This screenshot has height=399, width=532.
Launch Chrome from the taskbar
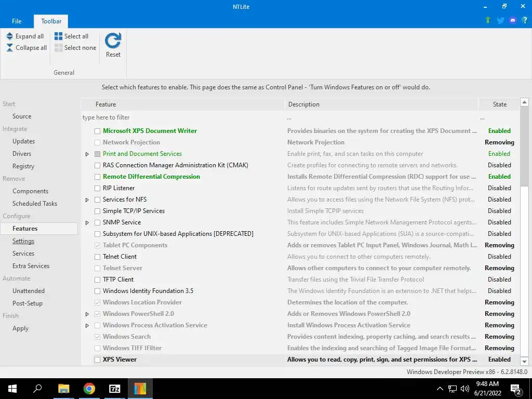89,389
